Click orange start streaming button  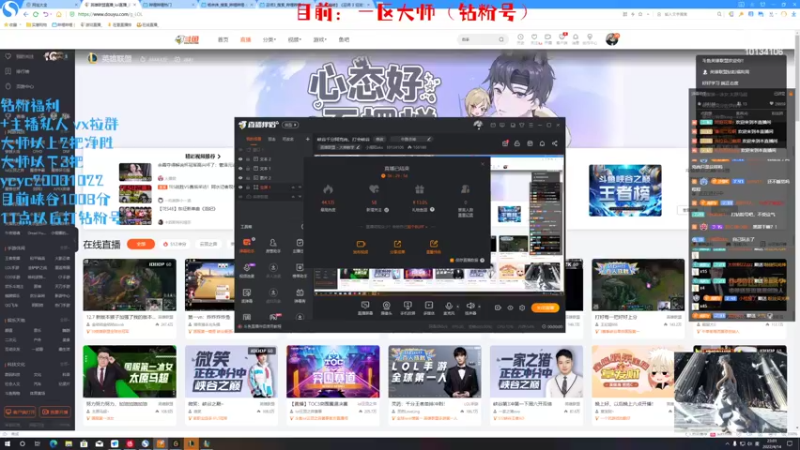tap(545, 308)
